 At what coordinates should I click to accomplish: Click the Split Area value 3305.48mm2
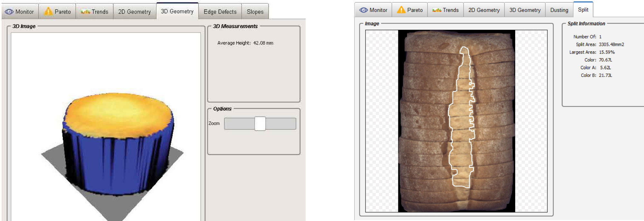tap(611, 45)
